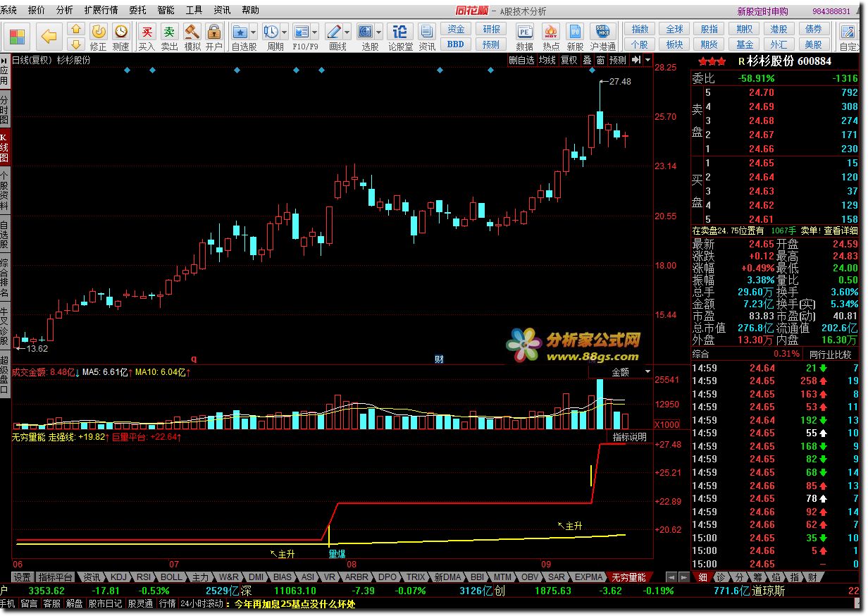Toggle 复权 price adjustment on chart
This screenshot has width=868, height=616.
(x=569, y=61)
